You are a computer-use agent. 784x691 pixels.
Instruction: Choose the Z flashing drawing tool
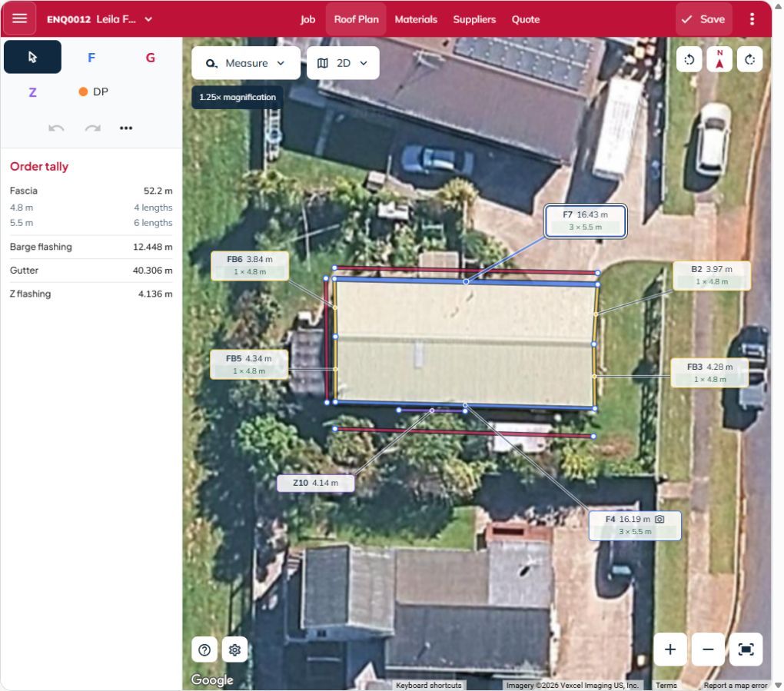[32, 92]
